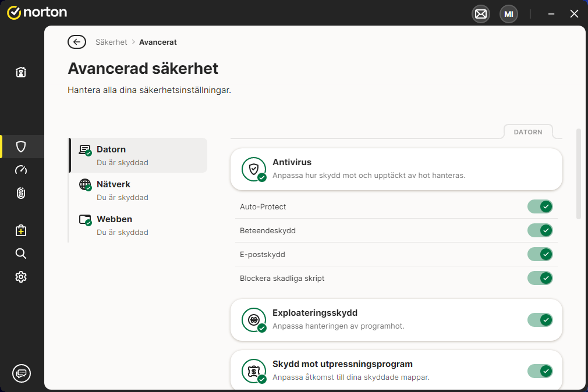The width and height of the screenshot is (588, 392).
Task: Open the support chat bubble icon
Action: [x=21, y=373]
